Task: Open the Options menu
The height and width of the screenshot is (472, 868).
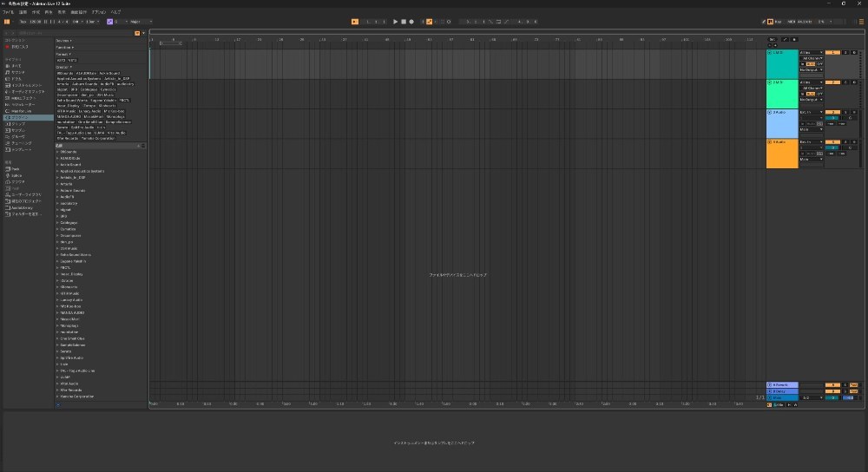Action: 99,11
